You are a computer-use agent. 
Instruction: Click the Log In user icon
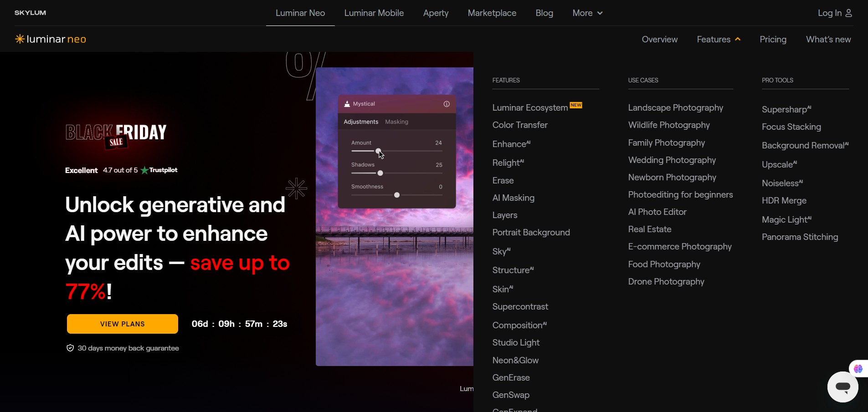point(848,13)
